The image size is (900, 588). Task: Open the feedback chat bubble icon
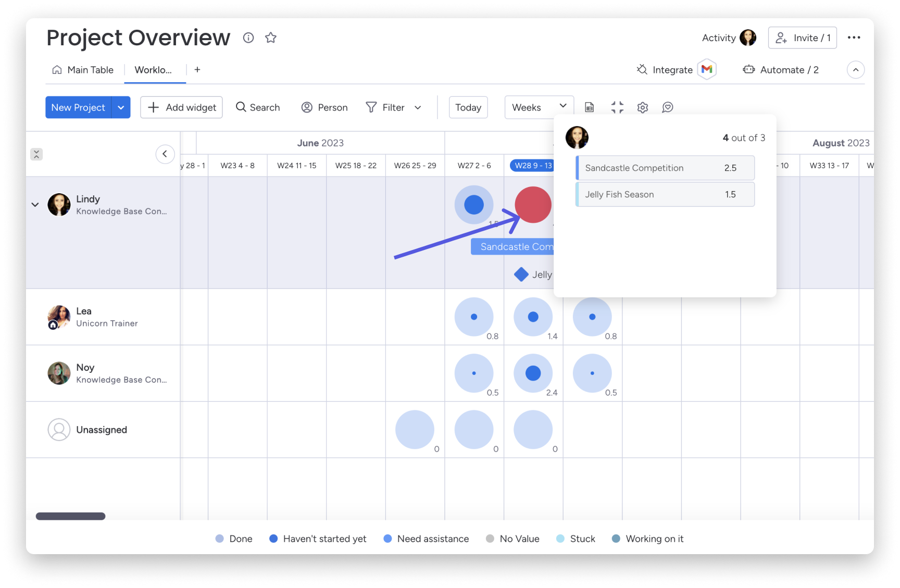667,107
